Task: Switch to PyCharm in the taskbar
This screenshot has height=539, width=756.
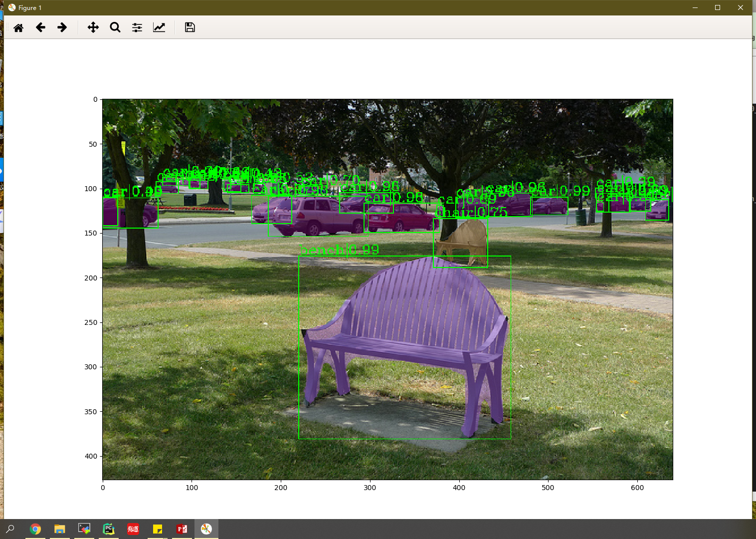Action: [109, 529]
